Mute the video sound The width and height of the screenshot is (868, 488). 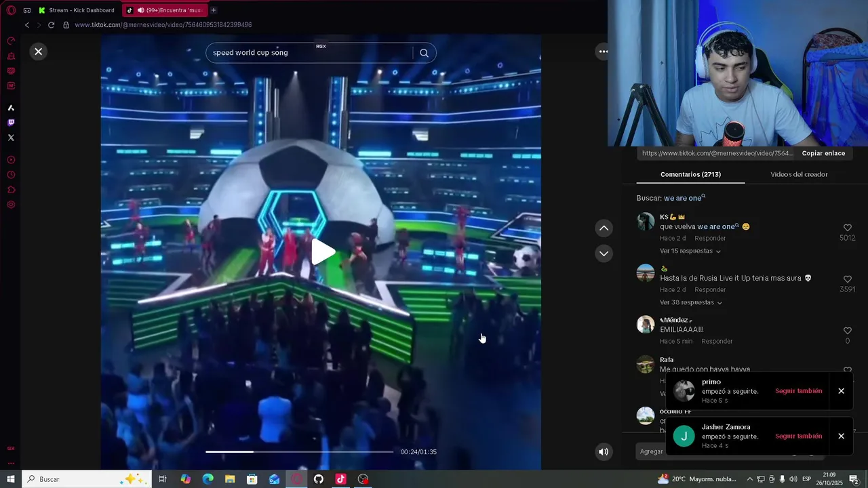pos(604,452)
